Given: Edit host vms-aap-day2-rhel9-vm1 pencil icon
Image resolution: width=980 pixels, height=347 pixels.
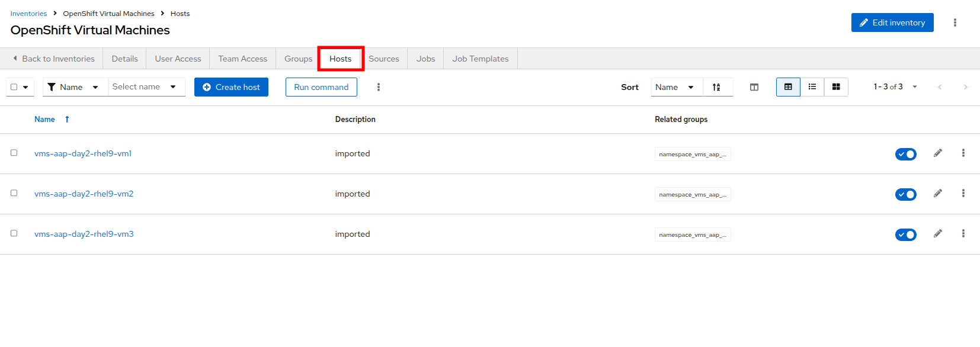Looking at the screenshot, I should click(x=938, y=153).
